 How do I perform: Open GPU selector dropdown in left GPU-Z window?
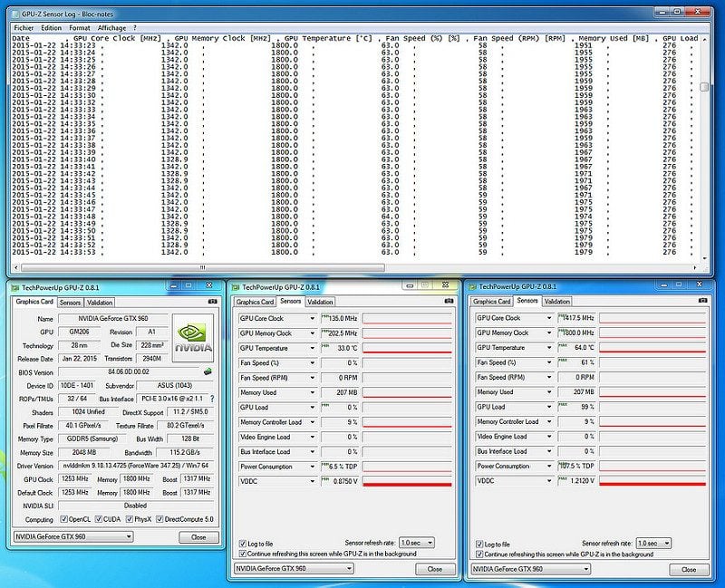click(x=73, y=536)
